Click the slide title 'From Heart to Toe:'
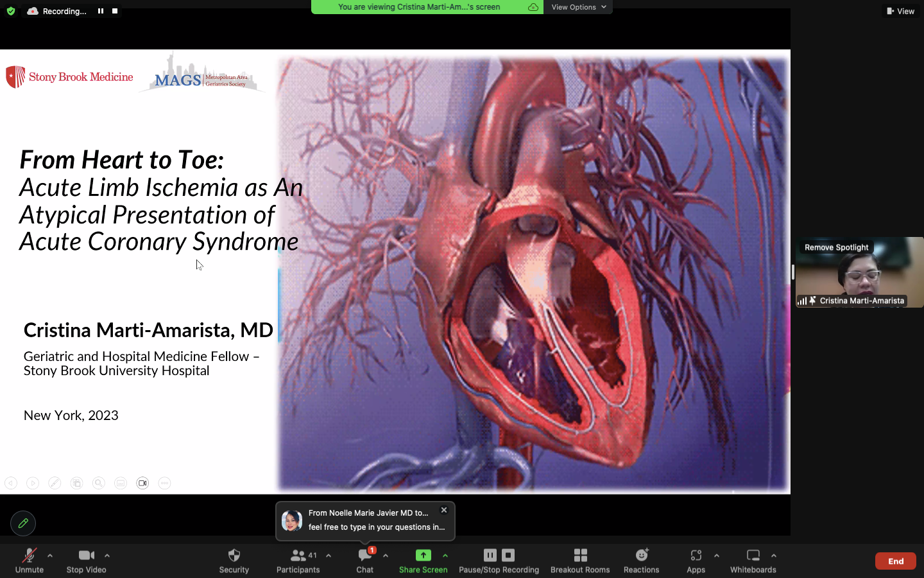 (122, 159)
